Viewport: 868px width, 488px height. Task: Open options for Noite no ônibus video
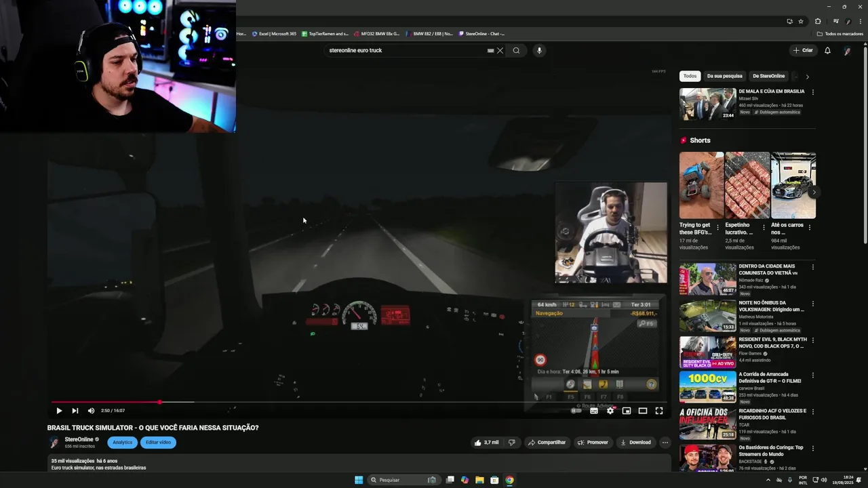point(813,303)
